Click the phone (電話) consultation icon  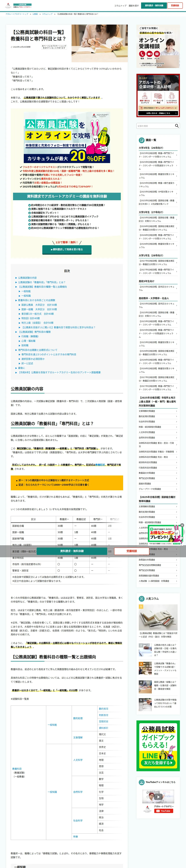[142, 54]
